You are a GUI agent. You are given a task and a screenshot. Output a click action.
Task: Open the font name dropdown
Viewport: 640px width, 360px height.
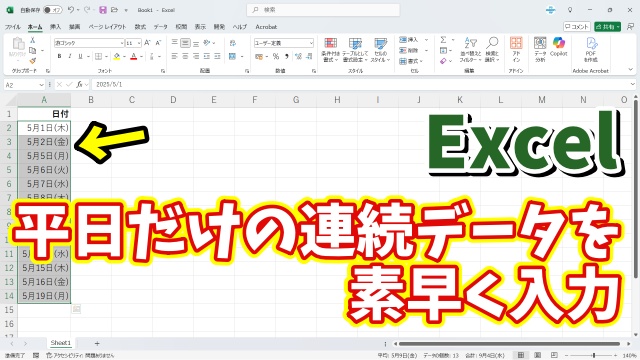[122, 43]
